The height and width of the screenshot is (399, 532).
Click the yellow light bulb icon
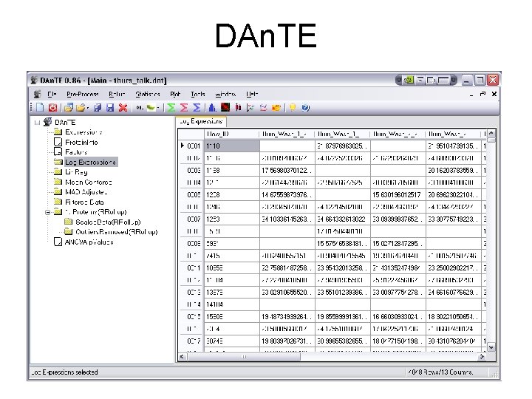click(x=293, y=108)
